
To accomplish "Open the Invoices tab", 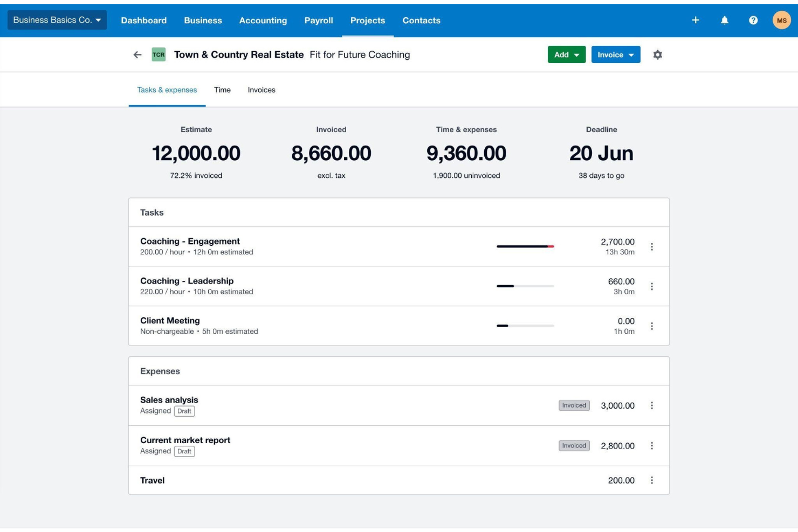I will [262, 89].
